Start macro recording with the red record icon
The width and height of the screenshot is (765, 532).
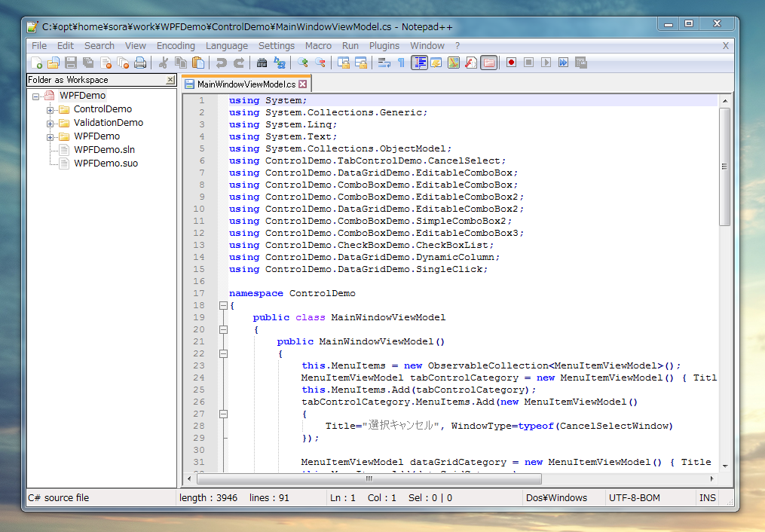click(511, 63)
